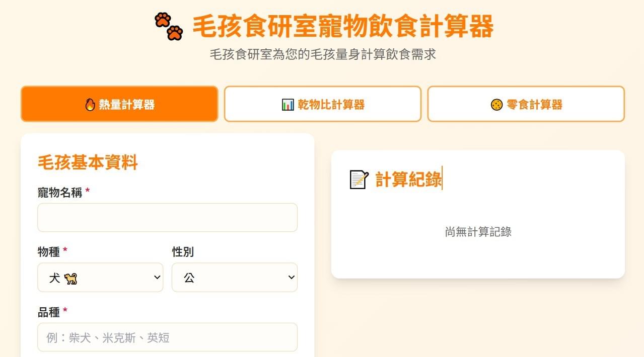Image resolution: width=644 pixels, height=357 pixels.
Task: Click the bar chart icon on 乾物比計算器
Action: tap(288, 105)
